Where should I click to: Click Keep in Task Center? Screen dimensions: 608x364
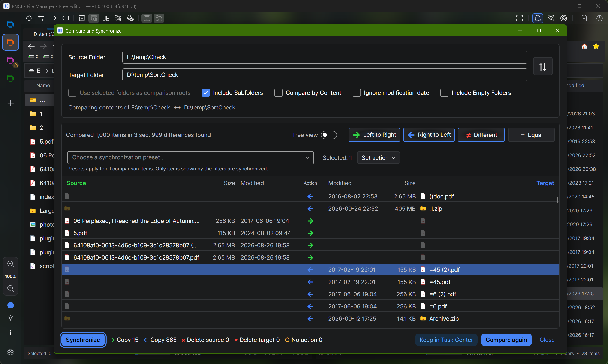point(446,340)
